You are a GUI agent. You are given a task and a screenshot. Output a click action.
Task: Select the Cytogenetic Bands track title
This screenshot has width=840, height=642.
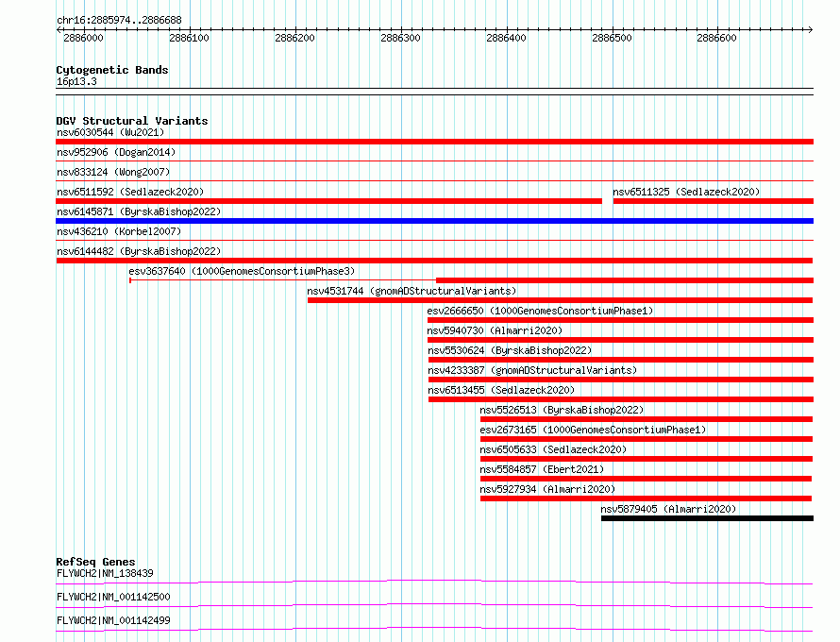coord(112,70)
